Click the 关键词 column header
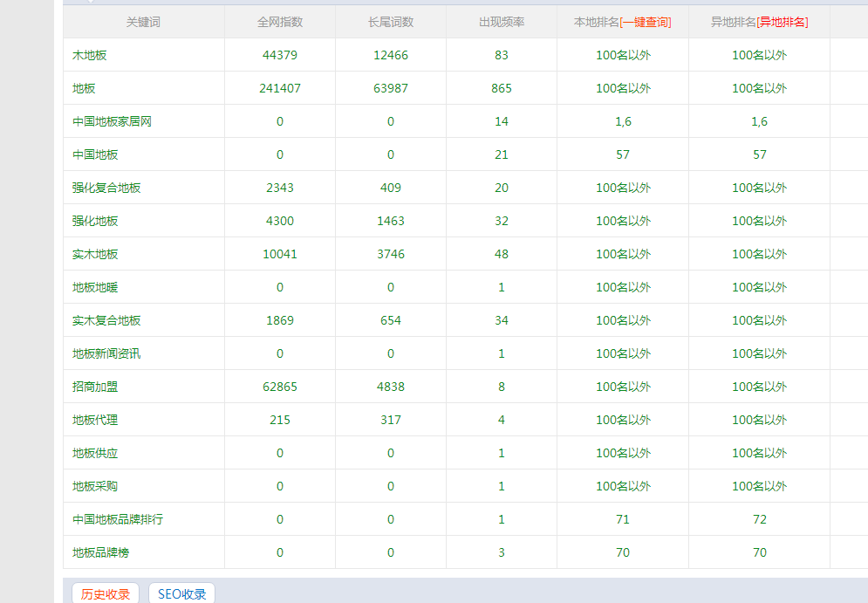The width and height of the screenshot is (868, 603). point(143,22)
